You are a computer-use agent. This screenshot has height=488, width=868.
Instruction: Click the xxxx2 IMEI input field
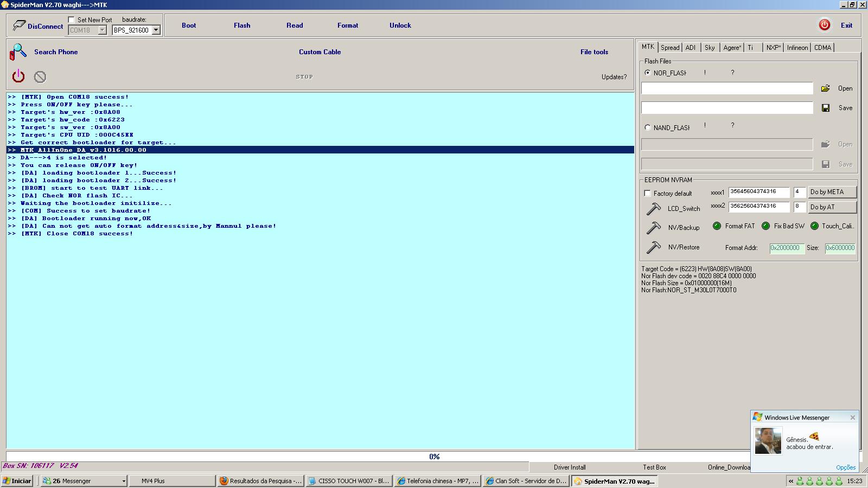point(759,207)
